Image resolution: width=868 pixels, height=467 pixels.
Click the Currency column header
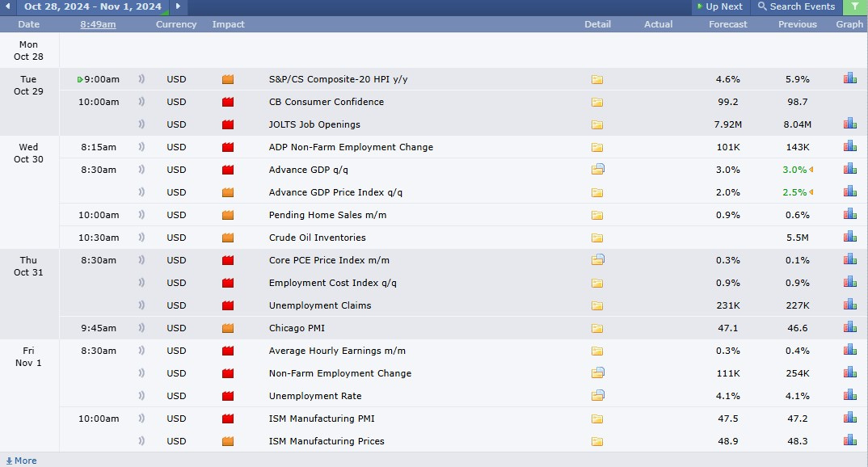point(176,24)
